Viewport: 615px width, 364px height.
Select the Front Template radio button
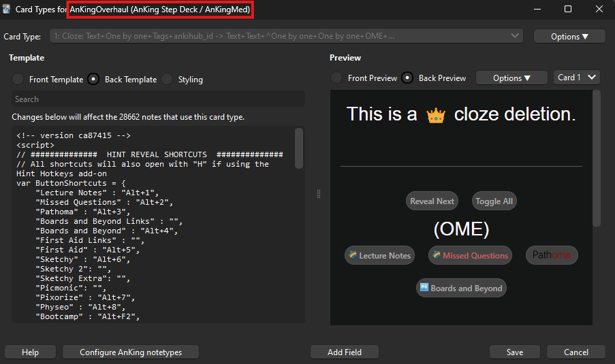(18, 79)
